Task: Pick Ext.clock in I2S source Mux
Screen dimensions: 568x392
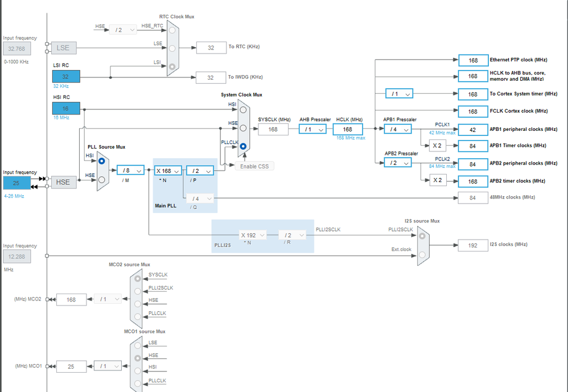Action: click(422, 254)
